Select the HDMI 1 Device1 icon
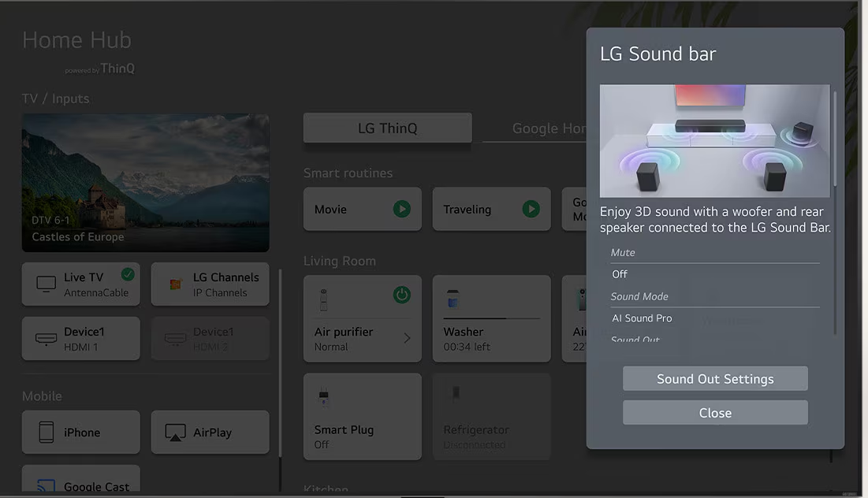 pos(47,339)
